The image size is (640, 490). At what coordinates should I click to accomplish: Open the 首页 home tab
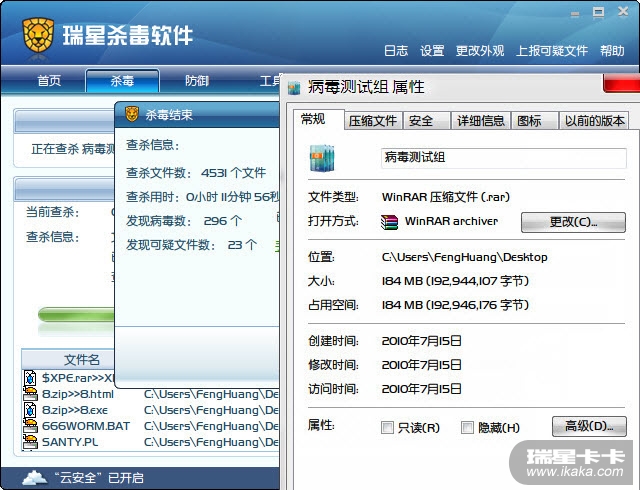coord(49,81)
